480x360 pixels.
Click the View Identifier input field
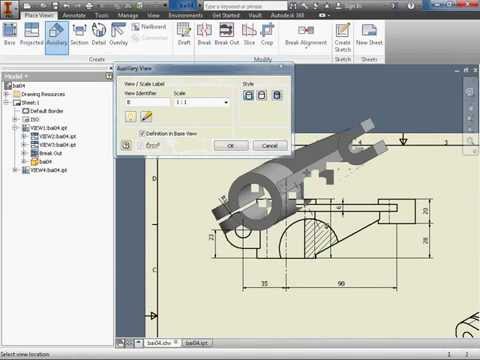tap(147, 102)
